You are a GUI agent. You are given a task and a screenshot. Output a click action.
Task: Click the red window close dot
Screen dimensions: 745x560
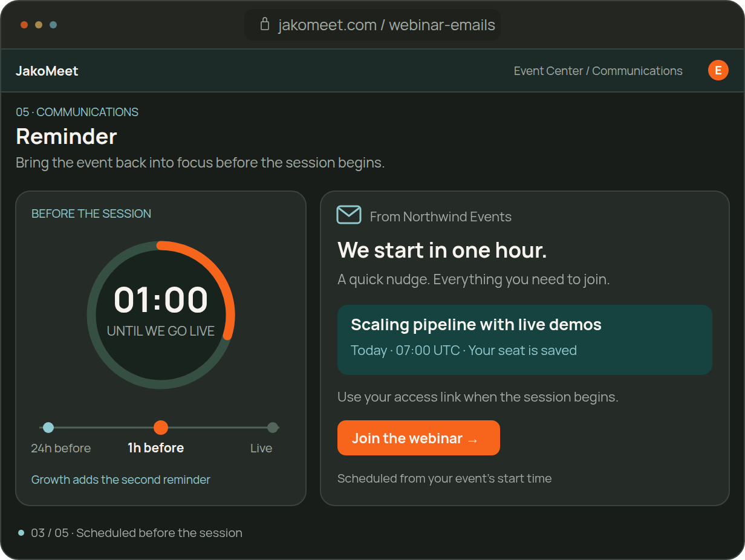point(24,25)
